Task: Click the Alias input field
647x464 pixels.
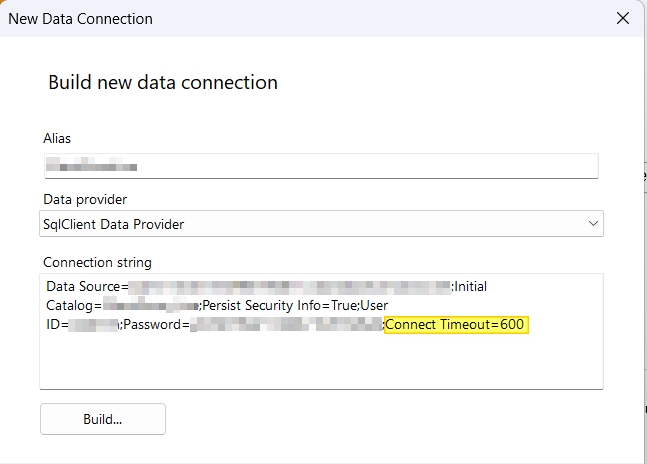Action: 320,165
